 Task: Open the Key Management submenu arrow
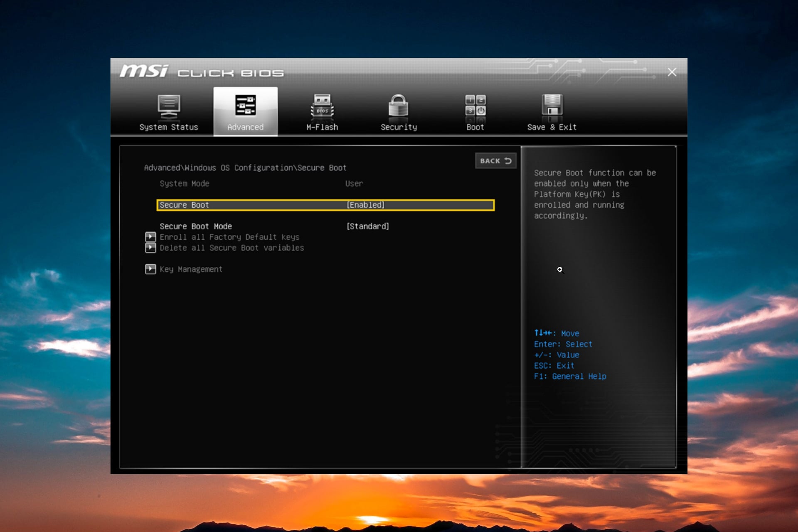click(x=150, y=269)
